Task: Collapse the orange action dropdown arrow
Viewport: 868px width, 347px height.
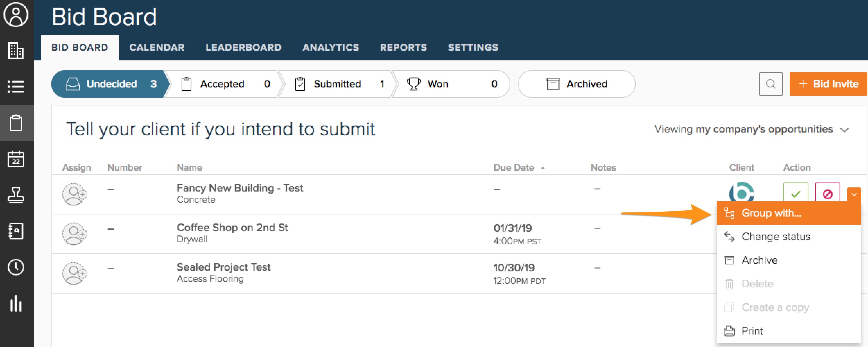Action: point(854,194)
